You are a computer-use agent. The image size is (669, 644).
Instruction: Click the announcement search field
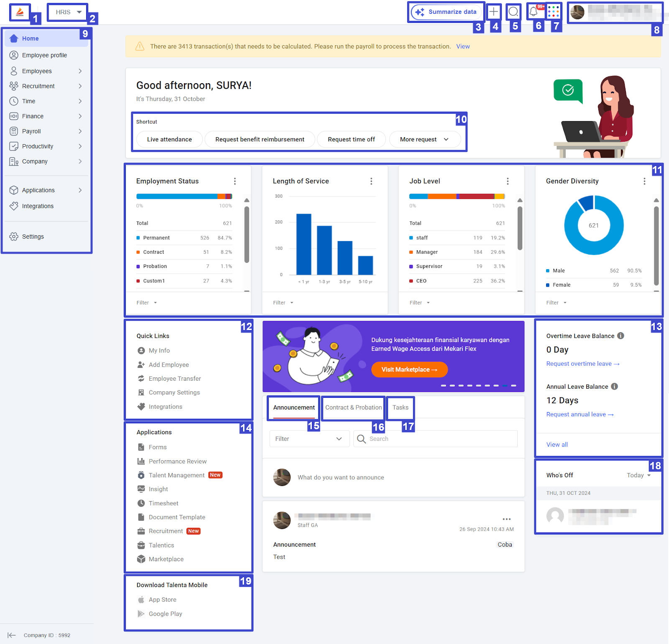[x=436, y=438]
